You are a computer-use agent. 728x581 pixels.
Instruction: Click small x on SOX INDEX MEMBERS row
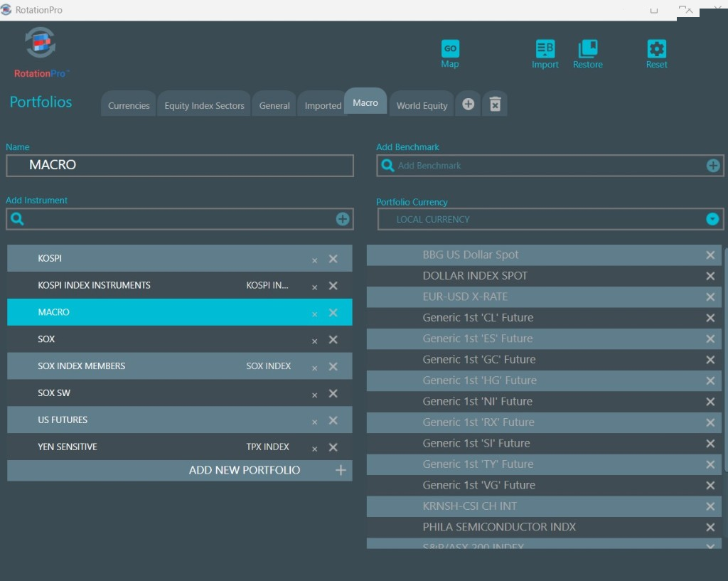click(x=314, y=368)
